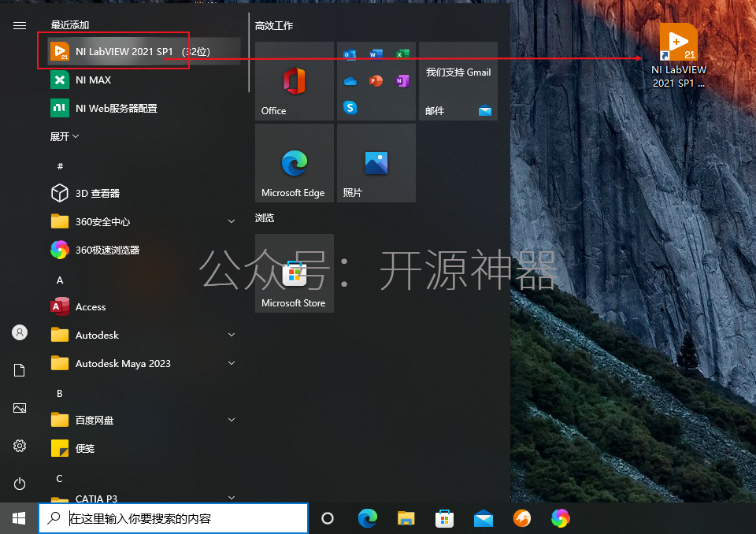This screenshot has height=534, width=756.
Task: Open PowerPoint from the Office apps tile
Action: pos(376,81)
